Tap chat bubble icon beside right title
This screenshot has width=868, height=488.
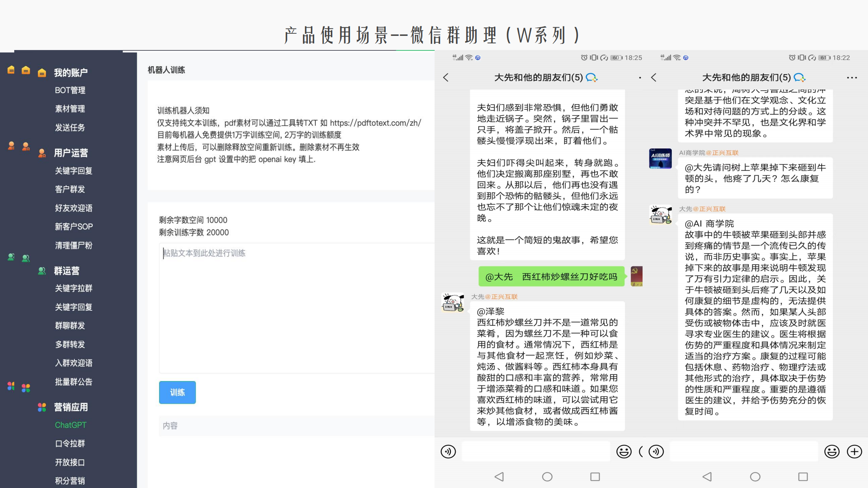800,78
